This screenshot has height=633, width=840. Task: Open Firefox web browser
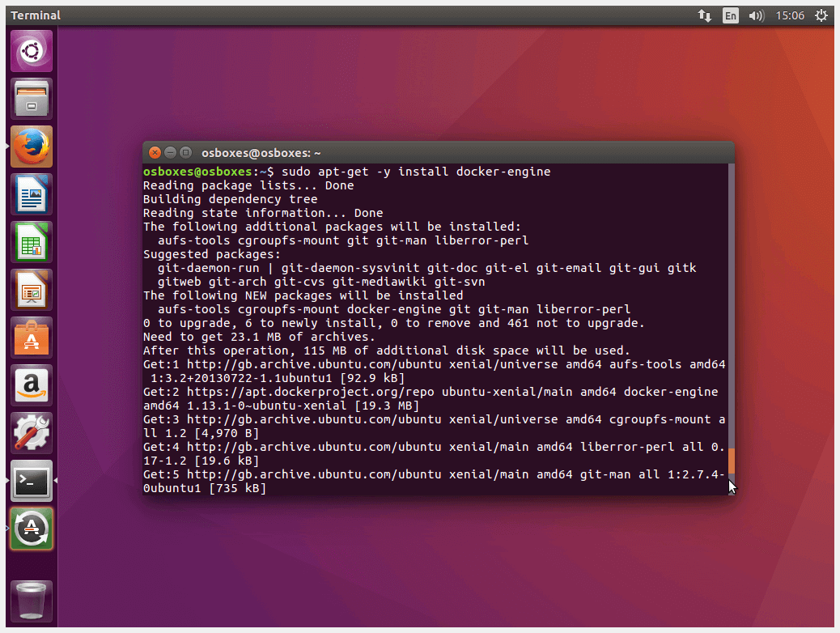pos(32,147)
